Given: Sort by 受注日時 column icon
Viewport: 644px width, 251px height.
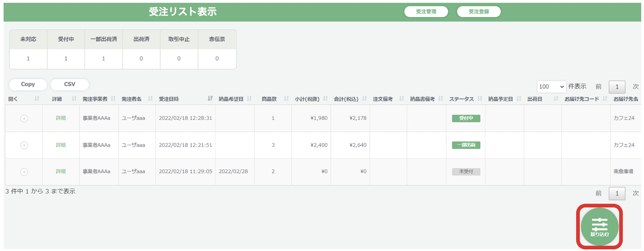Looking at the screenshot, I should pos(210,99).
